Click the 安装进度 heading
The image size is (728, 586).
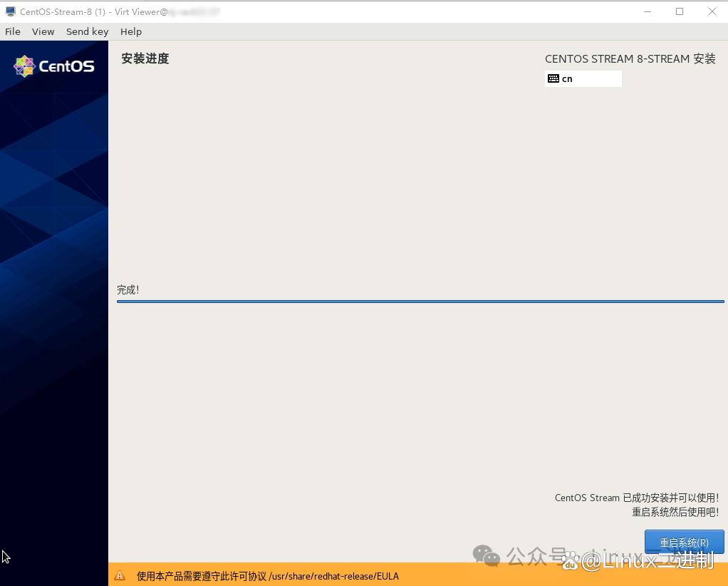145,58
